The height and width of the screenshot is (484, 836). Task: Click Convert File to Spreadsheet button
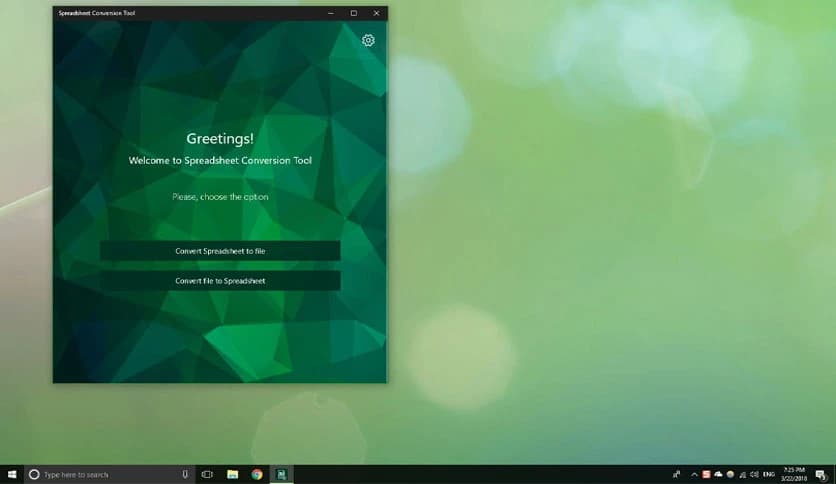(220, 281)
